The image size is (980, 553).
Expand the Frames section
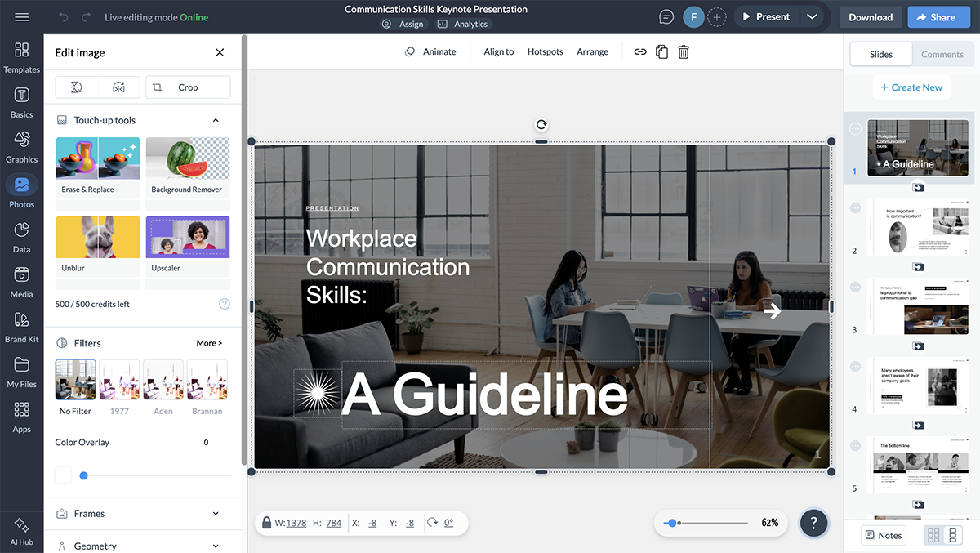(x=216, y=514)
